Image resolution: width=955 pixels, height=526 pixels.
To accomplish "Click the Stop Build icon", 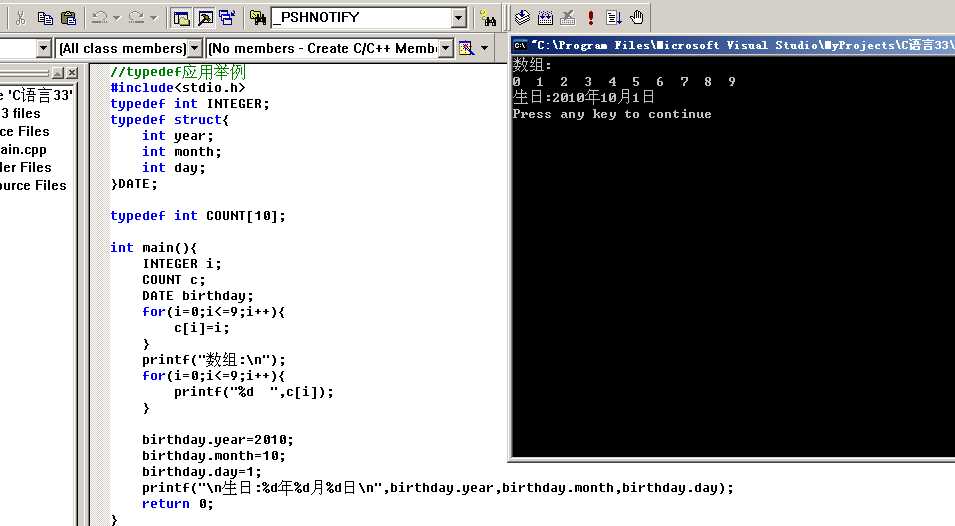I will pos(568,18).
